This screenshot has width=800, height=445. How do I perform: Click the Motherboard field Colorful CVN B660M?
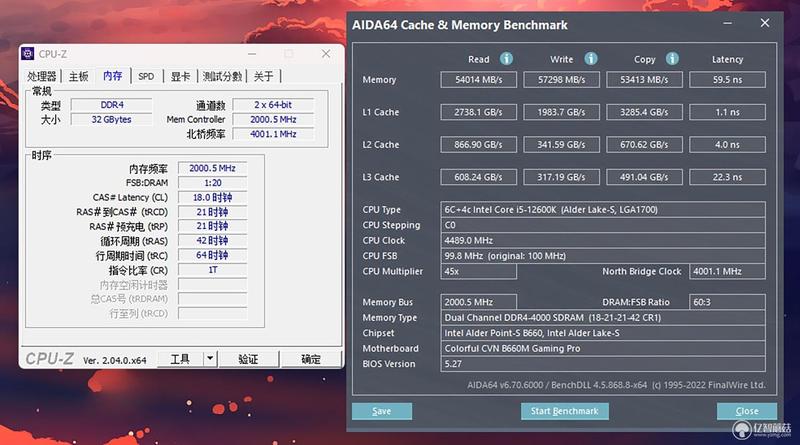point(603,349)
